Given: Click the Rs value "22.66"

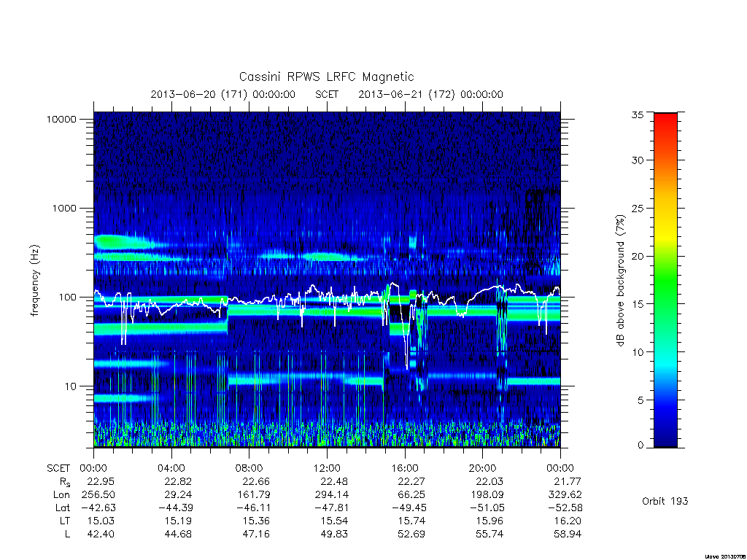Looking at the screenshot, I should coord(256,481).
